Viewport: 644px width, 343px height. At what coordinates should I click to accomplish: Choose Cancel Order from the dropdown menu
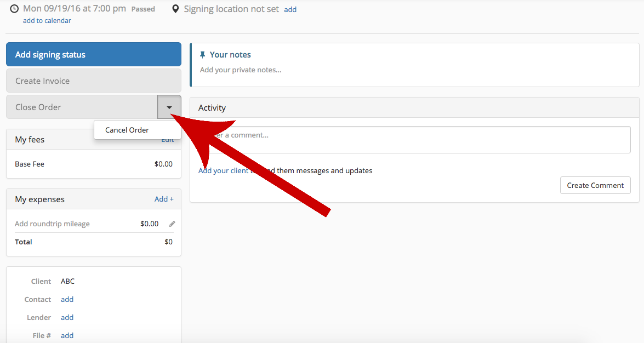coord(127,130)
